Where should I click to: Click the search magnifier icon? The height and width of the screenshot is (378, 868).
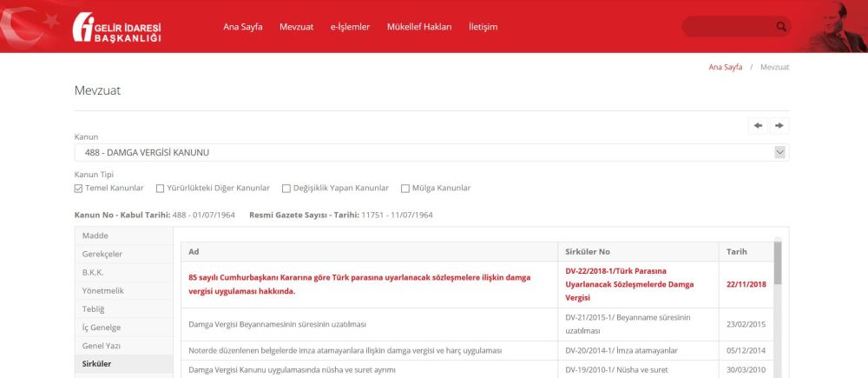coord(781,27)
